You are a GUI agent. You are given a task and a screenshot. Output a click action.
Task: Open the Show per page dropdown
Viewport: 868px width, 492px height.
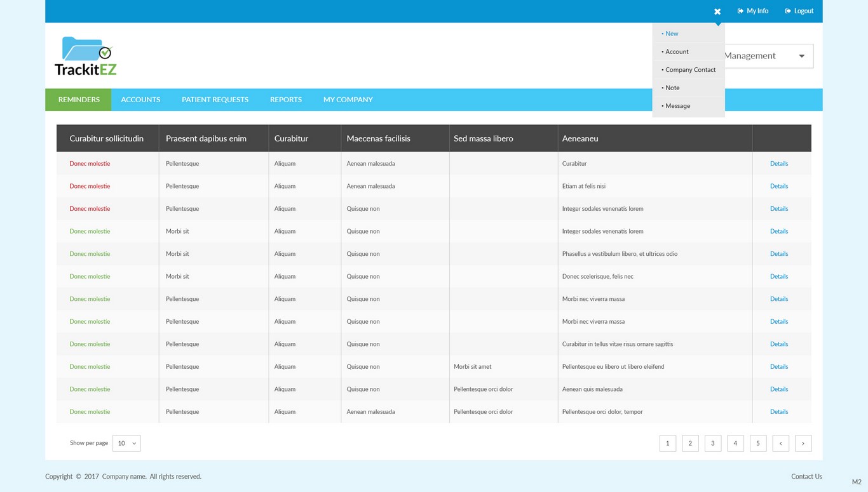pyautogui.click(x=126, y=443)
